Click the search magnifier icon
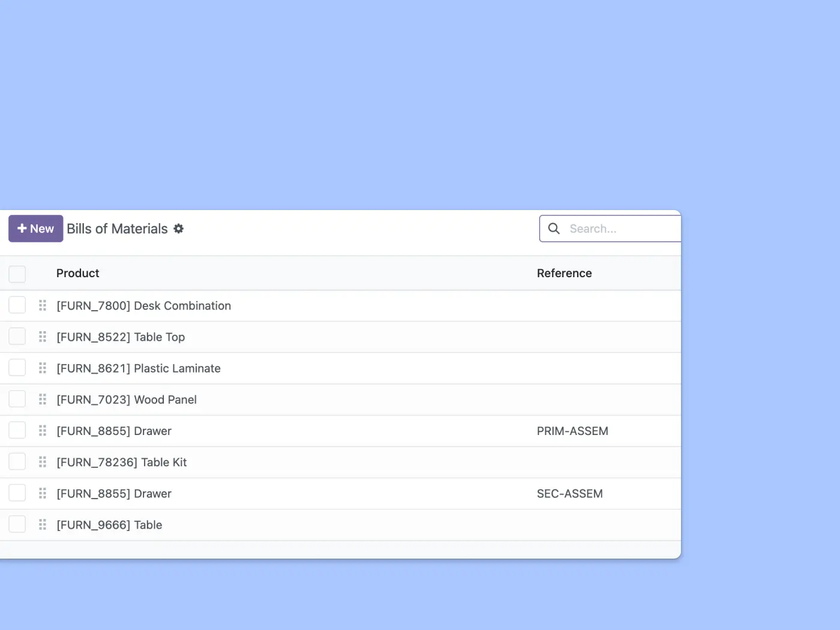 [554, 229]
